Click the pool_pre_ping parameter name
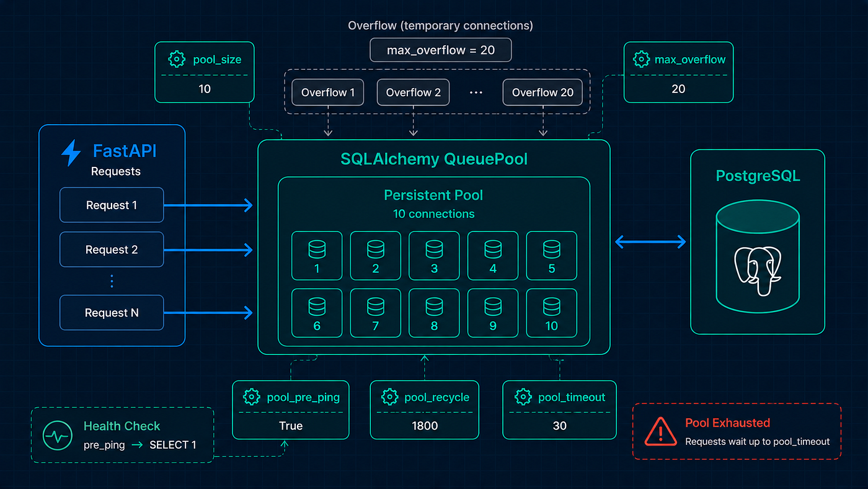The height and width of the screenshot is (489, 868). 303,398
